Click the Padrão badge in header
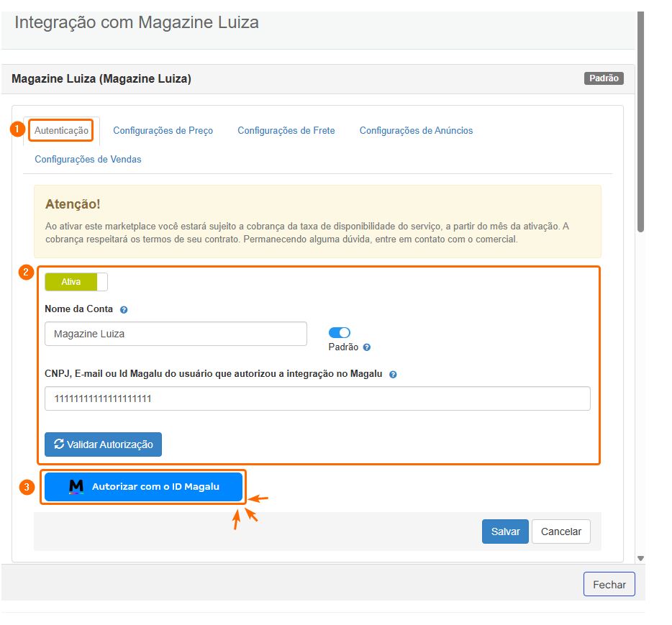 coord(604,78)
